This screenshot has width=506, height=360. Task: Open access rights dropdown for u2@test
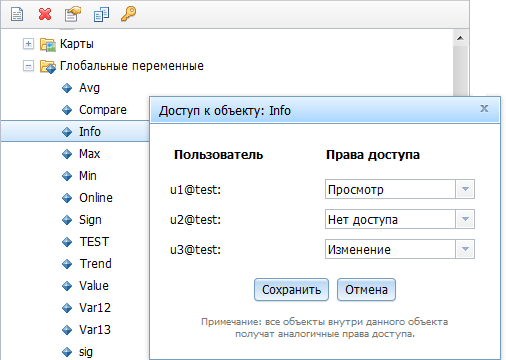pos(465,219)
